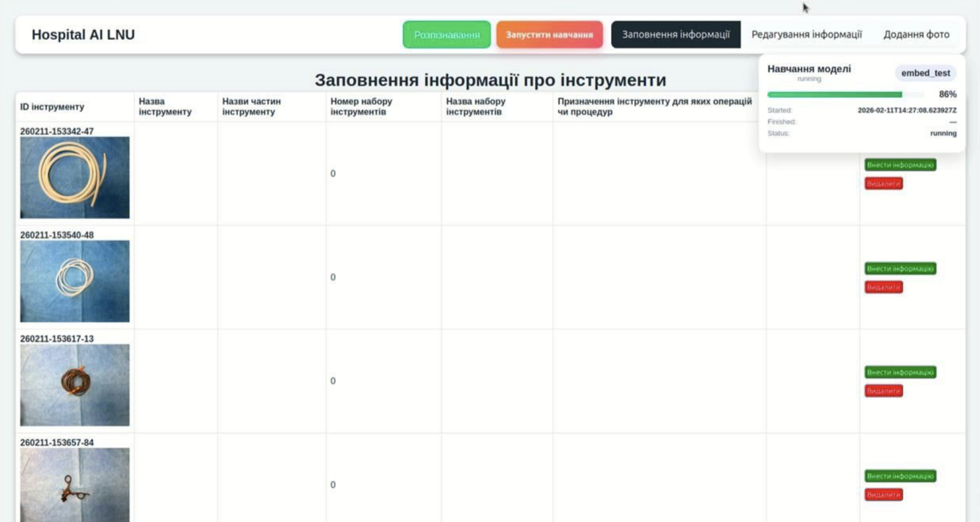The image size is (980, 522).
Task: Click the Started timestamp 2026-02-11T14:27:08.623927Z
Action: point(907,111)
